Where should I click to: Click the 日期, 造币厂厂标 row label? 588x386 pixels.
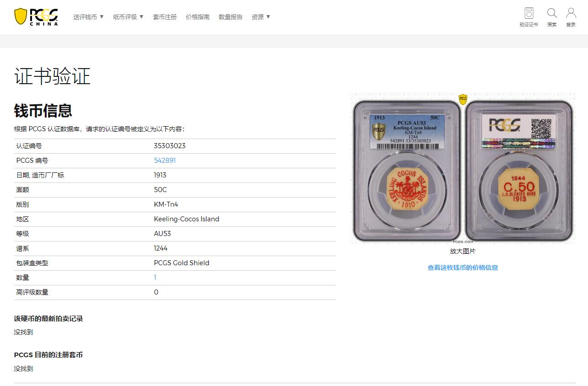[40, 175]
